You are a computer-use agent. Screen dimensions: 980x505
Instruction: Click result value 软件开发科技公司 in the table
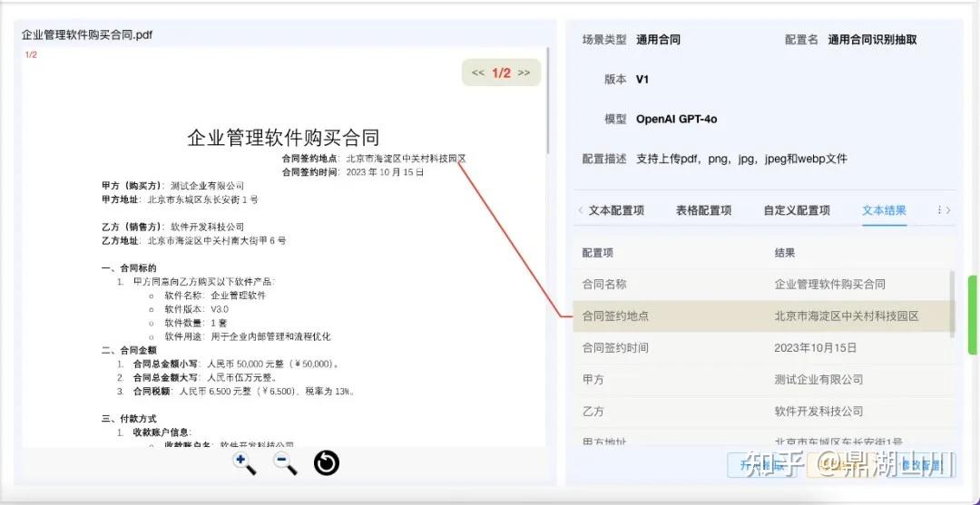(x=818, y=412)
